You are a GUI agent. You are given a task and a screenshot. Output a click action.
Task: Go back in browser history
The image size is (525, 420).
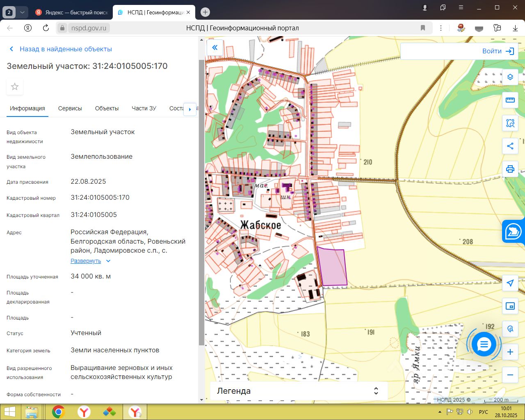coord(10,28)
